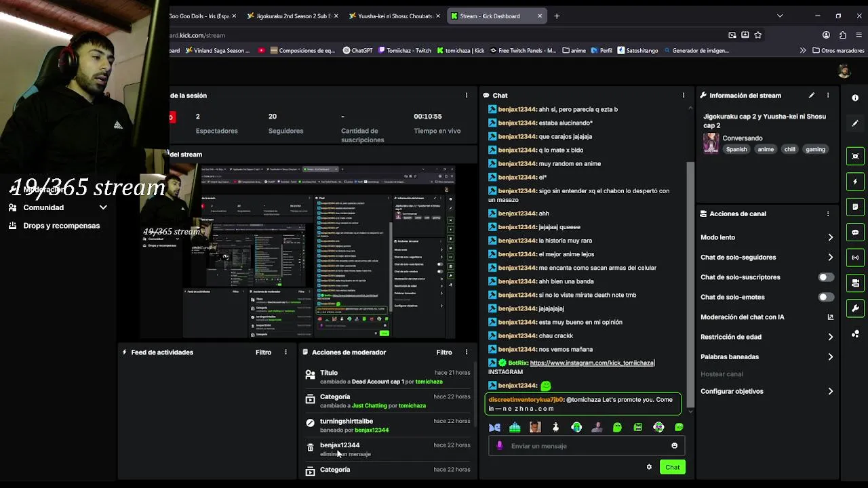Enable Chat de solo-suscriptores switch
This screenshot has width=868, height=488.
825,277
